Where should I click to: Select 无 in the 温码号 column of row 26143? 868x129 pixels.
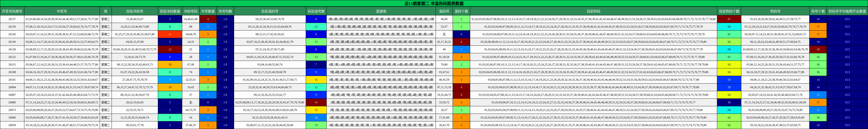pyautogui.click(x=444, y=34)
